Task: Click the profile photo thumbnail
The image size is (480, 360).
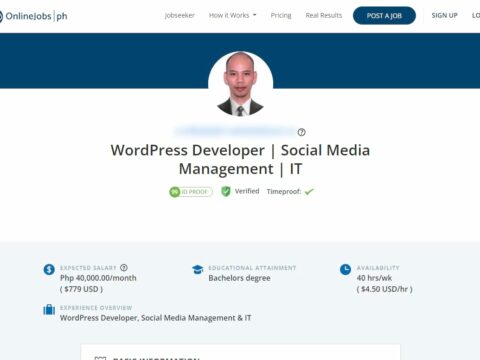Action: coord(240,84)
